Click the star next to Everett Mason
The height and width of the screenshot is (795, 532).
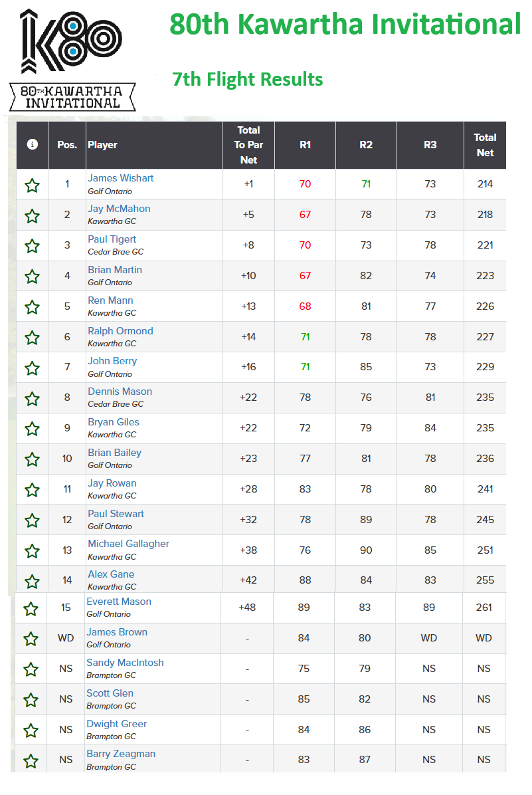click(x=31, y=608)
